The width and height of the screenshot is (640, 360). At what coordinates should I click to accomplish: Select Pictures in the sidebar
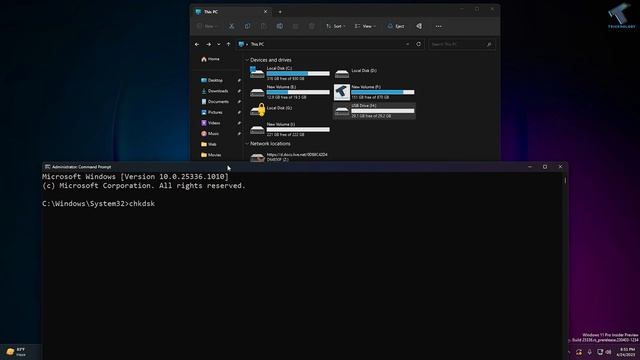(212, 112)
